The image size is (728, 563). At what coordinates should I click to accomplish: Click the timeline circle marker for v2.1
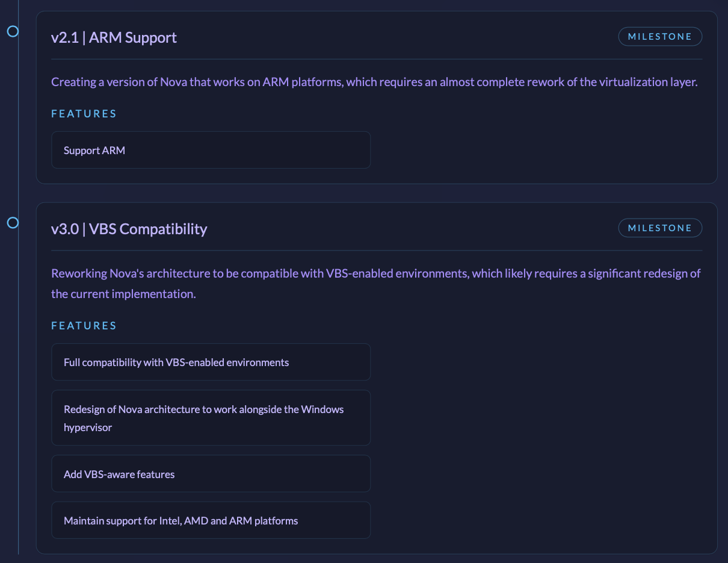click(13, 31)
